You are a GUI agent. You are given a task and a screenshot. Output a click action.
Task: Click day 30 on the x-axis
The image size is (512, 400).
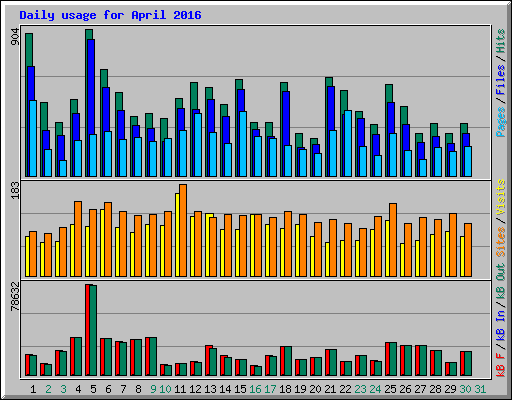coord(465,389)
